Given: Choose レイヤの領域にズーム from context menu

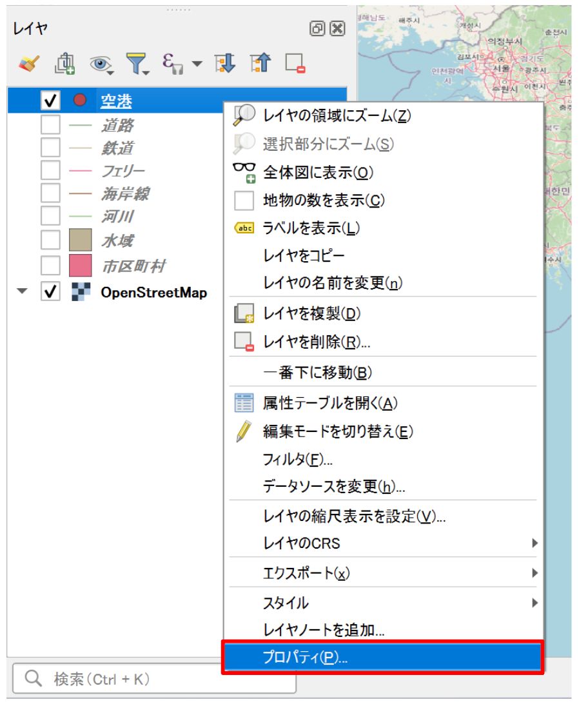Looking at the screenshot, I should pyautogui.click(x=384, y=116).
